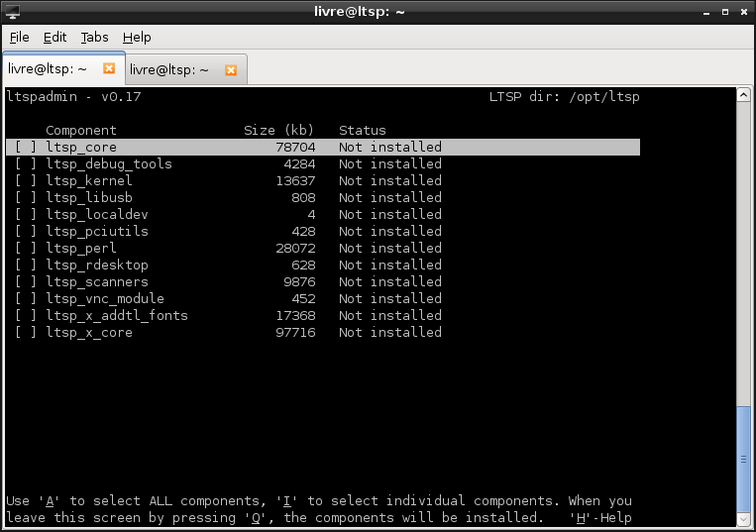The width and height of the screenshot is (756, 532).
Task: Click the 28072 size value
Action: pos(295,249)
